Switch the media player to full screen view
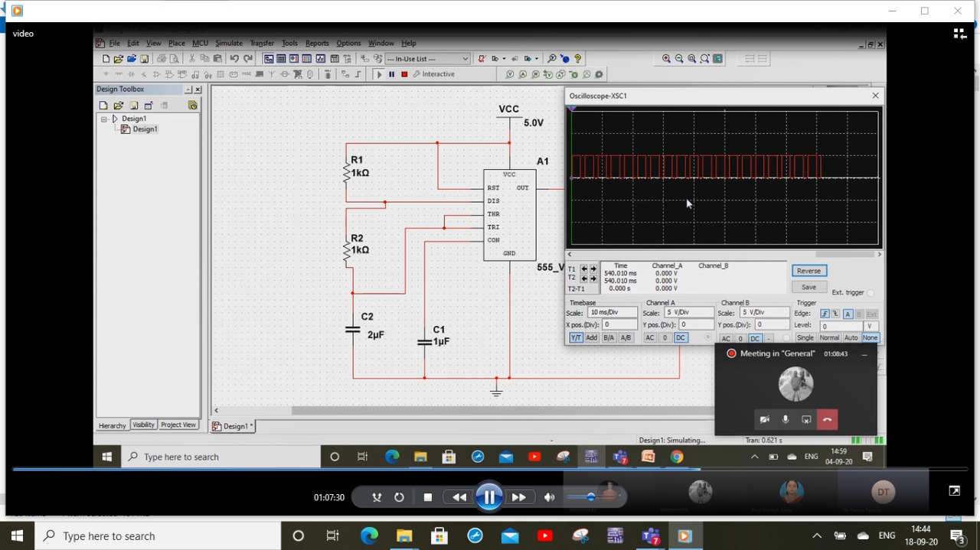 (954, 491)
